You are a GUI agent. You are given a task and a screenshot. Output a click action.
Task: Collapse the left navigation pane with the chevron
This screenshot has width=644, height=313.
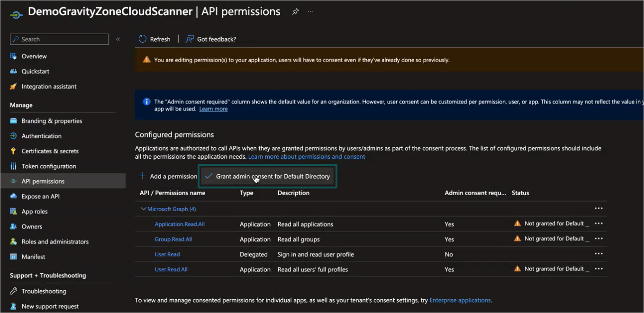pos(118,40)
